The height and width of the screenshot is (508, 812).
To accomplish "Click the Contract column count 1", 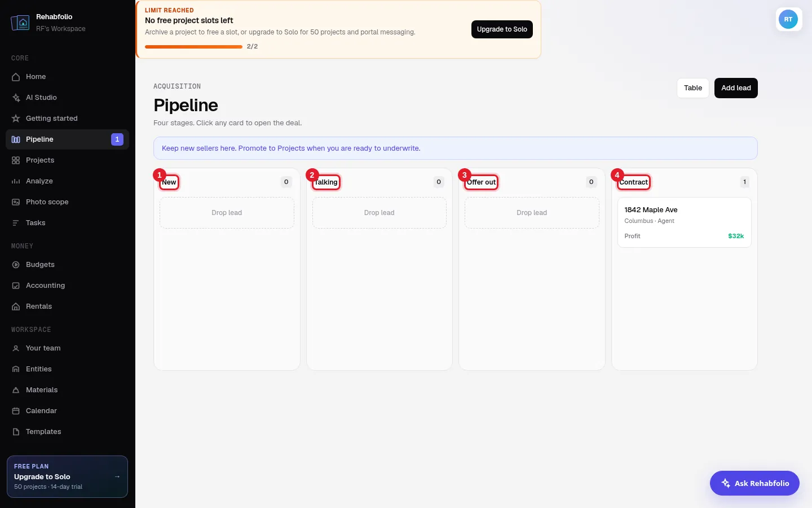I will (745, 182).
